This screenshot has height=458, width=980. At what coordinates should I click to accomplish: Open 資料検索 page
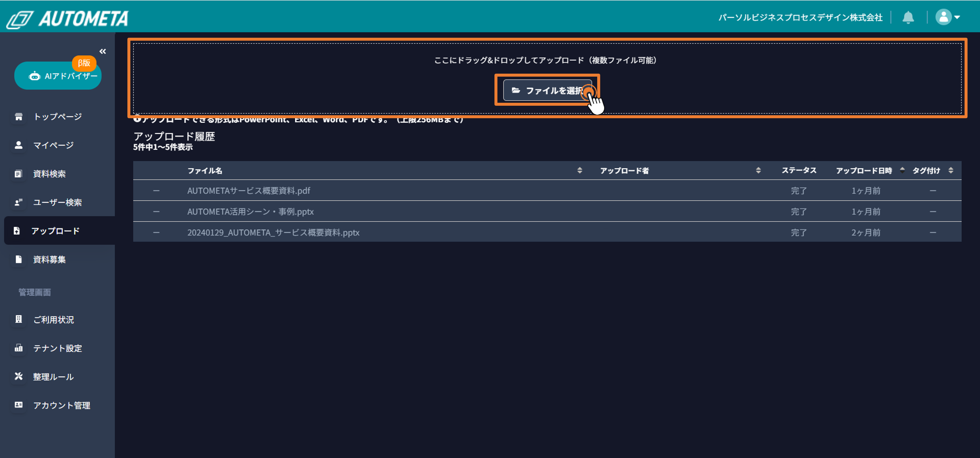[x=50, y=174]
